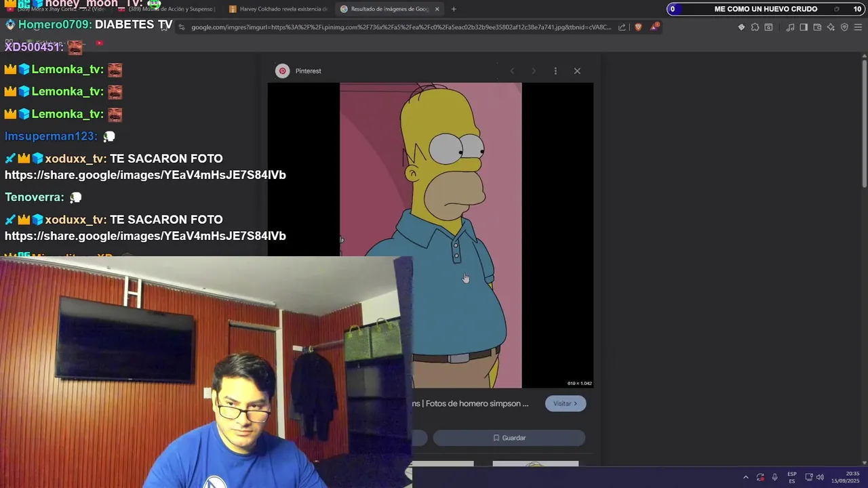Image resolution: width=868 pixels, height=488 pixels.
Task: Click the sync update tray icon
Action: coord(760,477)
